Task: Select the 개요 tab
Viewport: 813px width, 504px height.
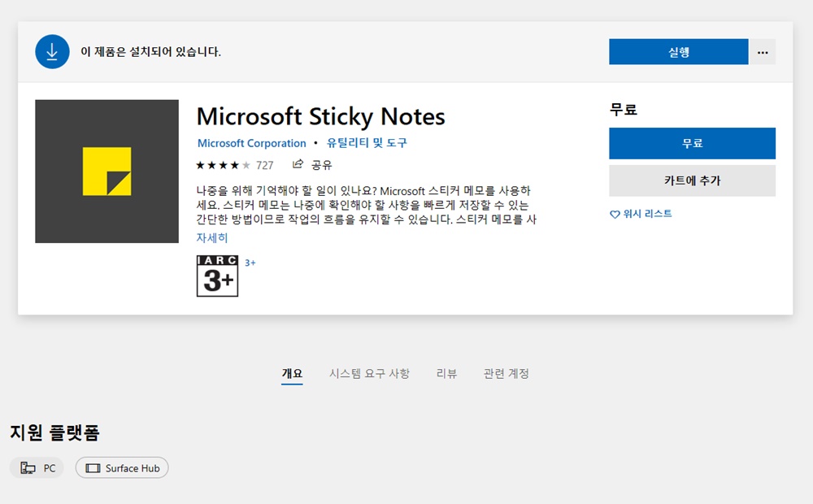Action: 292,373
